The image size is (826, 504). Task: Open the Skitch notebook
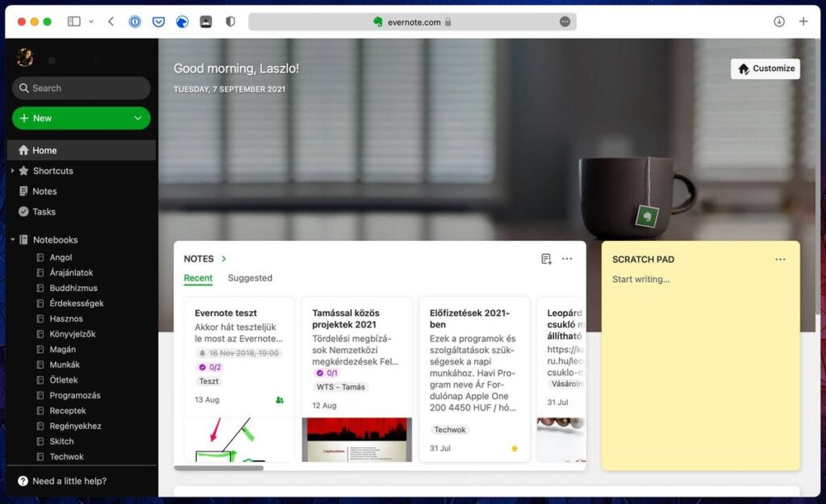(61, 441)
